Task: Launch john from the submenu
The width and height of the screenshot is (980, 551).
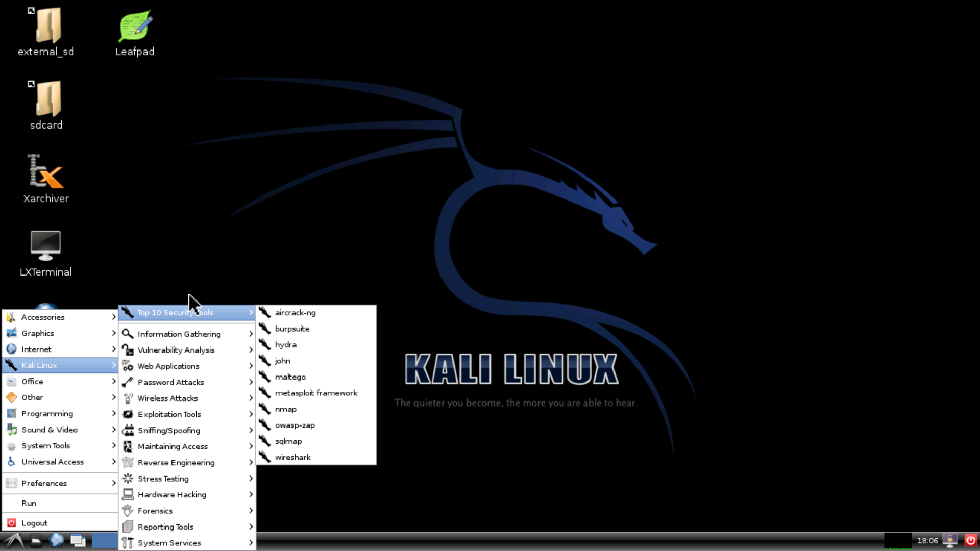Action: click(x=316, y=361)
